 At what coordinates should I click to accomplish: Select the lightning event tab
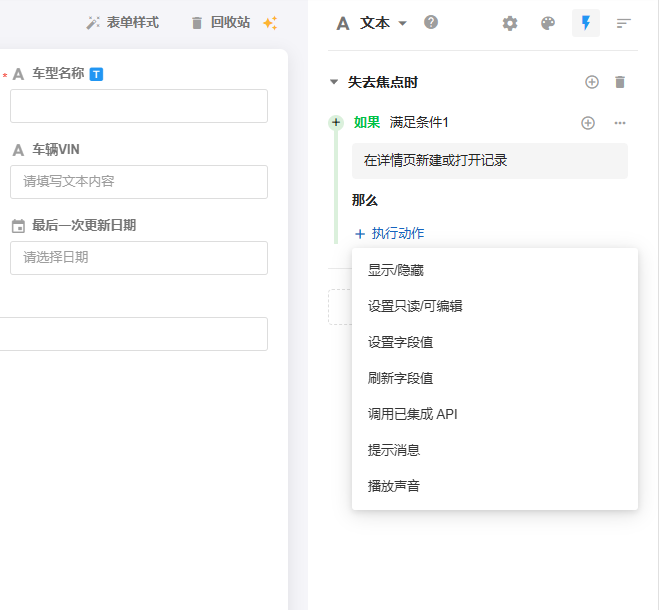pos(586,23)
